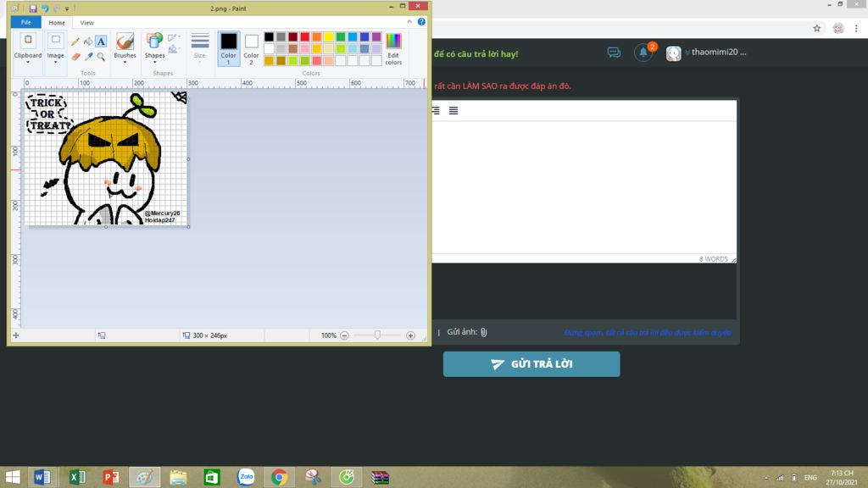The image size is (868, 488).
Task: Open Customize Quick Access Toolbar dropdown
Action: (x=67, y=8)
